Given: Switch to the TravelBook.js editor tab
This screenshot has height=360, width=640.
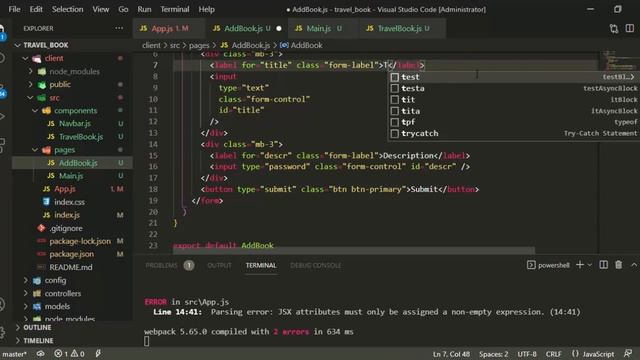Looking at the screenshot, I should tap(402, 28).
